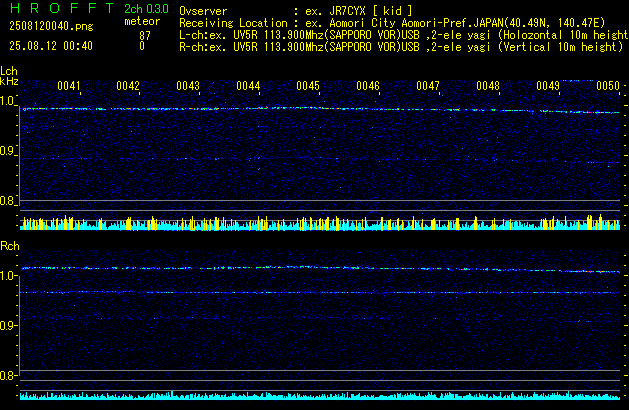Image resolution: width=629 pixels, height=410 pixels.
Task: Click the Receiving Location line text
Action: pos(392,23)
